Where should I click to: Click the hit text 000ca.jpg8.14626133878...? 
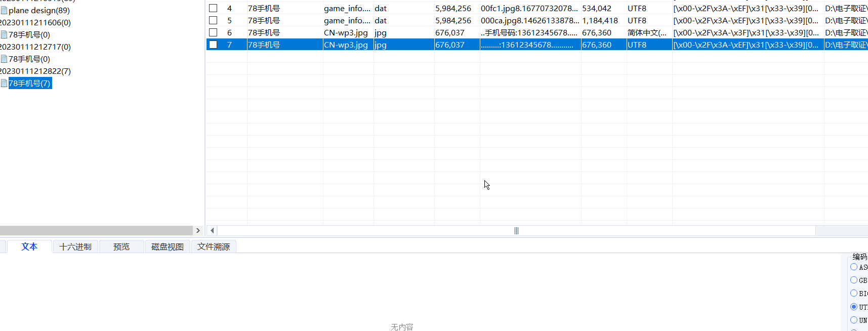tap(529, 20)
